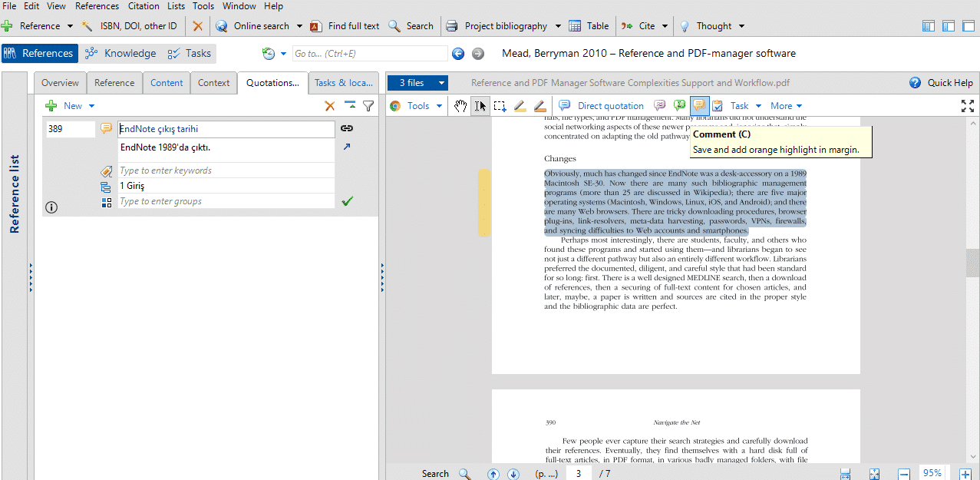This screenshot has width=980, height=480.
Task: Open the quotations filter funnel
Action: [368, 106]
